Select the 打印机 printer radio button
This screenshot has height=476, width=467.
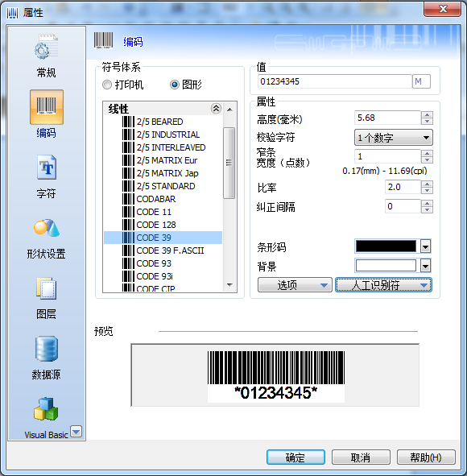pyautogui.click(x=107, y=85)
